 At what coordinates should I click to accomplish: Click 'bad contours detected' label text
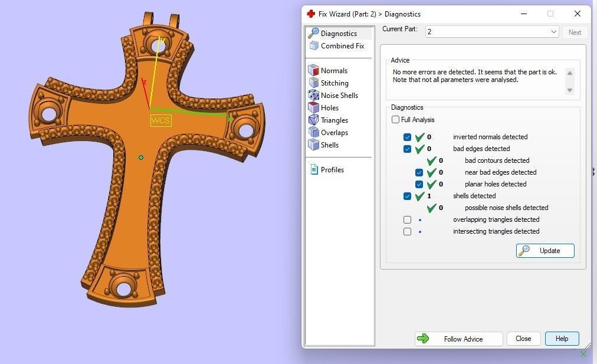click(x=497, y=160)
